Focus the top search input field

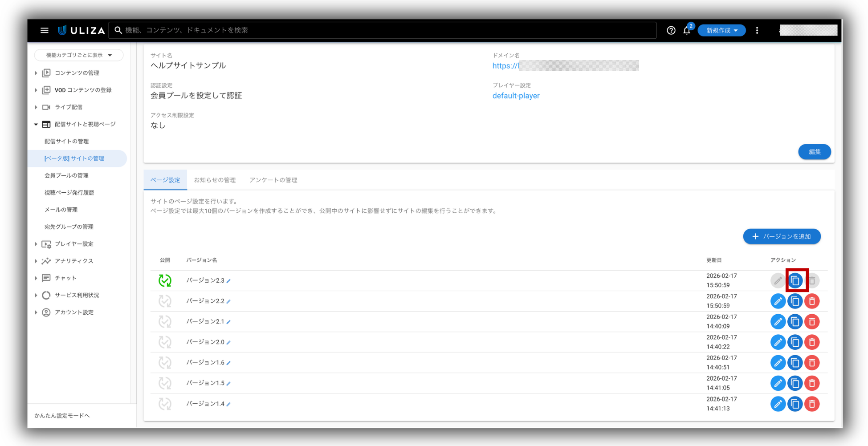383,30
